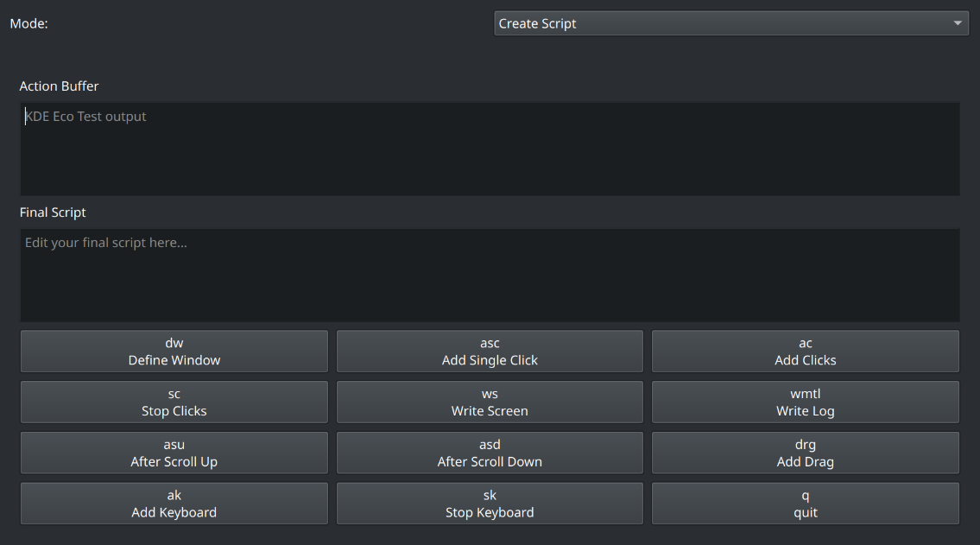Screen dimensions: 980x545
Task: Click the 'Edit your final script here' placeholder
Action: pos(106,243)
